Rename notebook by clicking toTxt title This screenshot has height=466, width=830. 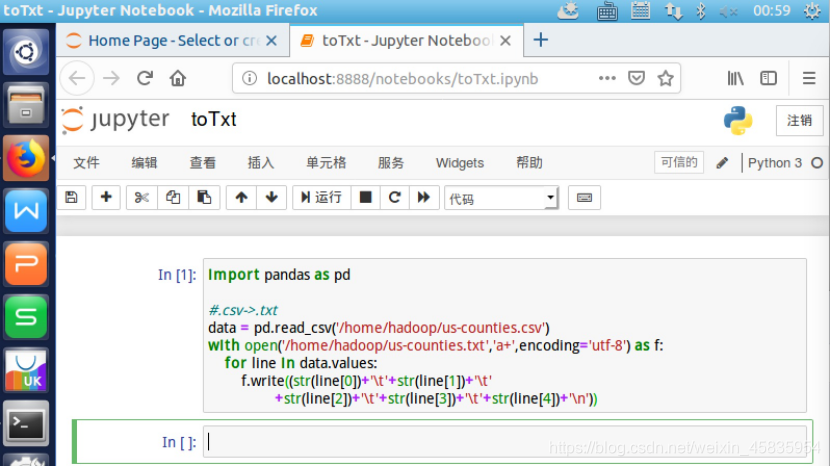(214, 120)
